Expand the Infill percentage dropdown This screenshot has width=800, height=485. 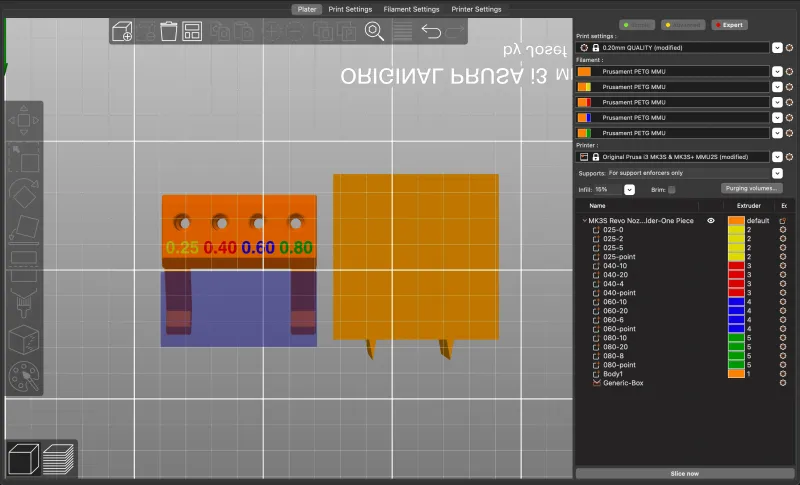629,189
